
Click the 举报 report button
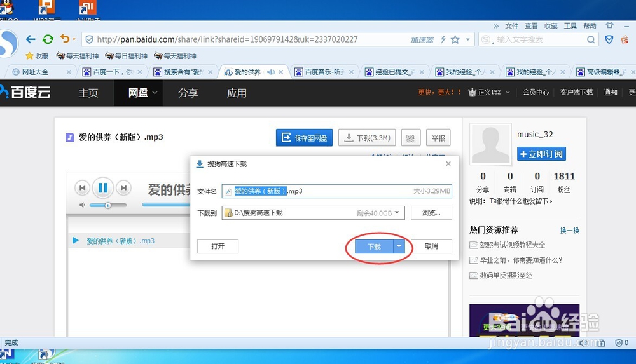(x=438, y=138)
